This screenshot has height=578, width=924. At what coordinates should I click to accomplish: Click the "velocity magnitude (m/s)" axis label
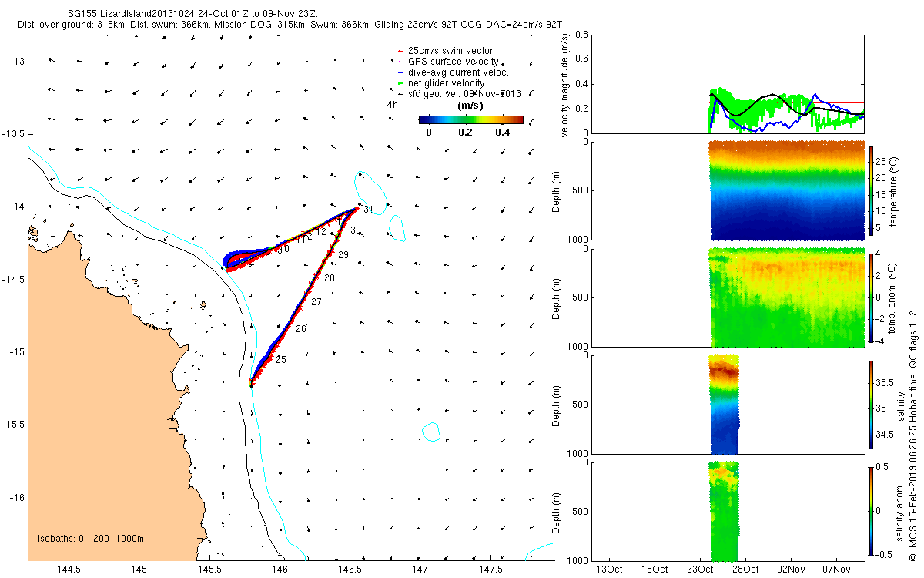564,85
